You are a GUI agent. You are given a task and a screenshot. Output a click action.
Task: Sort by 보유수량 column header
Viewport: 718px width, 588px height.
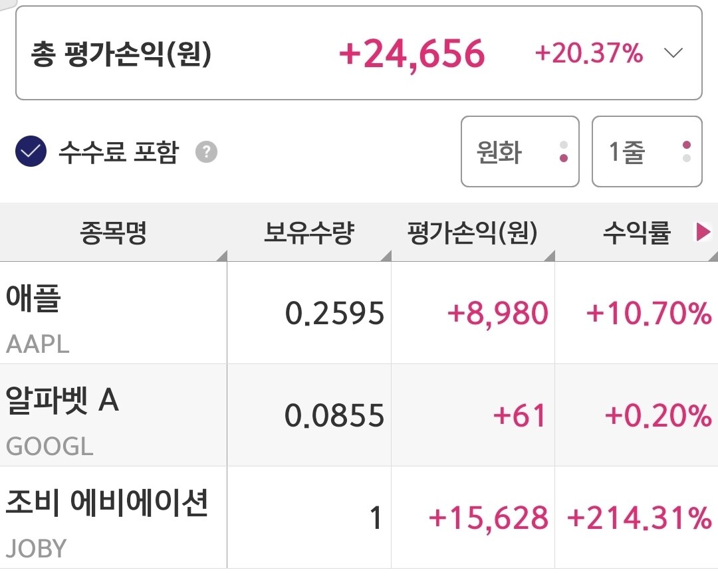click(x=309, y=233)
